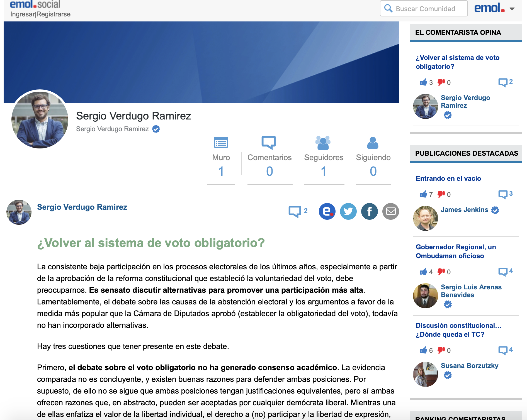Click author Susana Borzutzky

(470, 366)
